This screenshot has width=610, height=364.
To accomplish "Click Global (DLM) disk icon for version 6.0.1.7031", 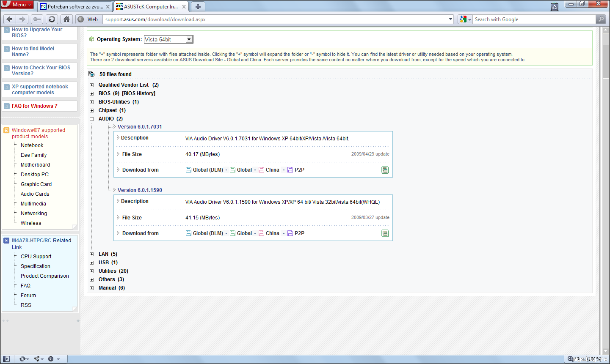I will click(x=188, y=170).
